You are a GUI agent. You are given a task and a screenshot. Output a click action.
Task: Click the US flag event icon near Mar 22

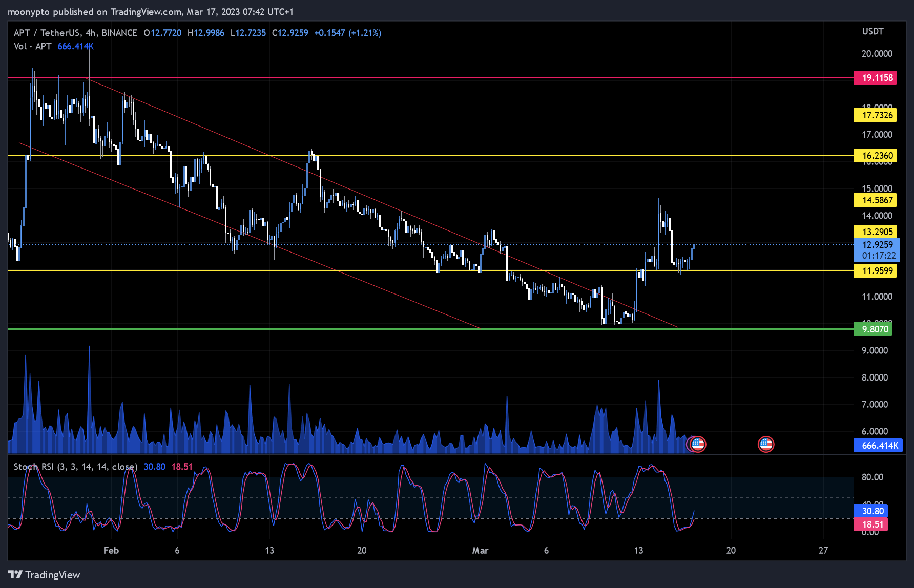[766, 444]
